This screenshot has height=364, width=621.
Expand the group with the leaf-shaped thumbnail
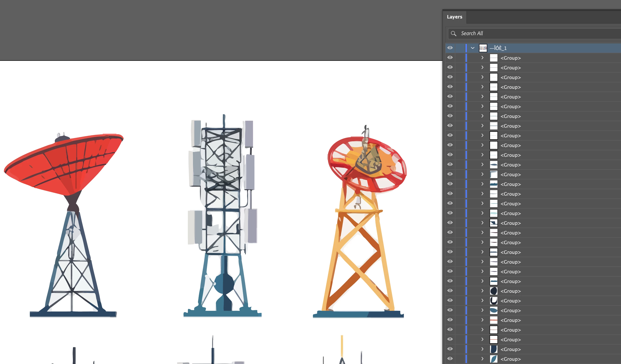(x=482, y=359)
